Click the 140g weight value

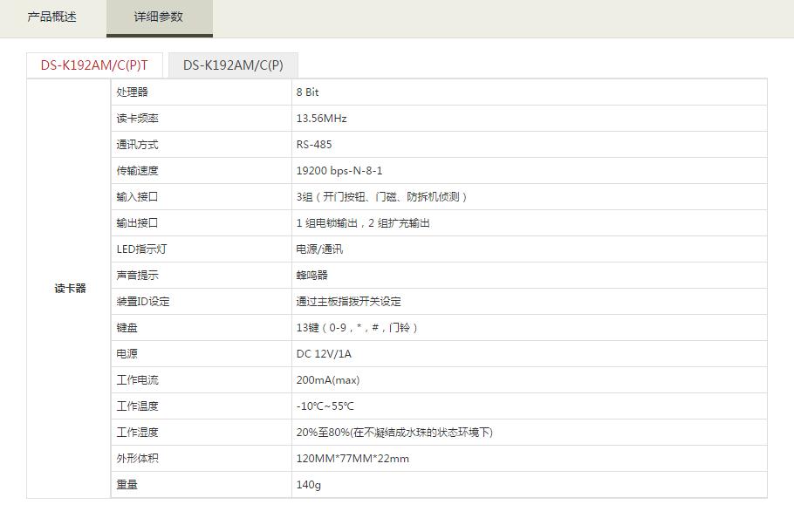click(x=309, y=485)
